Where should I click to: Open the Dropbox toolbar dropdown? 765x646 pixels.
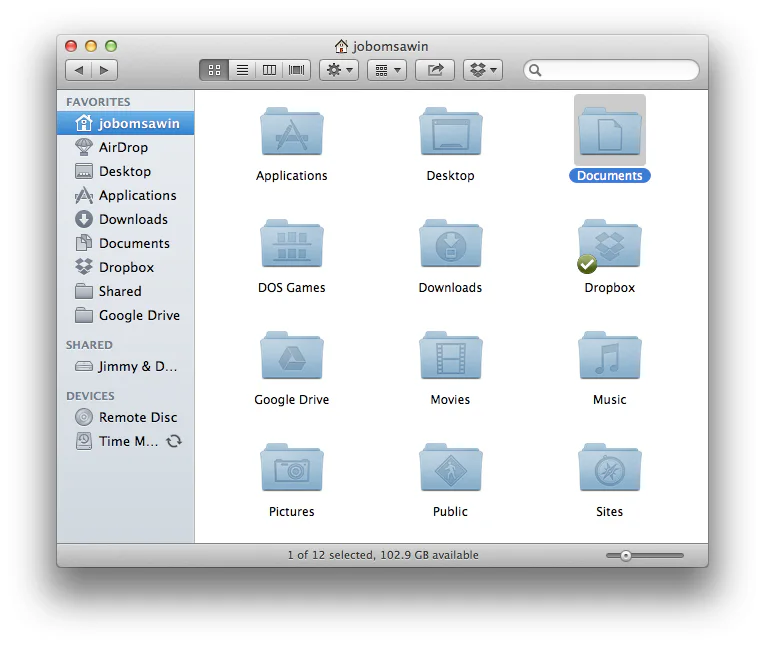(483, 70)
